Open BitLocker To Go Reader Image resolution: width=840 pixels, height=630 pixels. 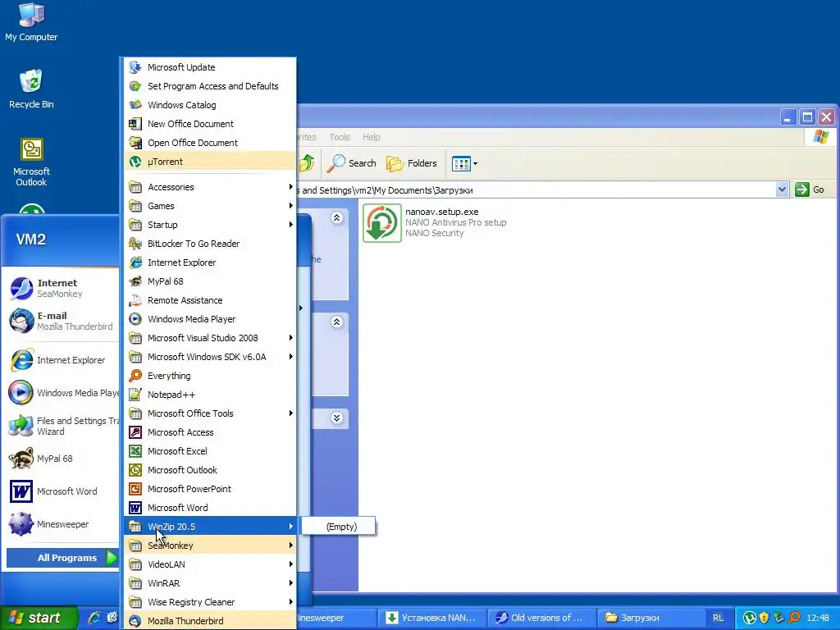coord(210,243)
